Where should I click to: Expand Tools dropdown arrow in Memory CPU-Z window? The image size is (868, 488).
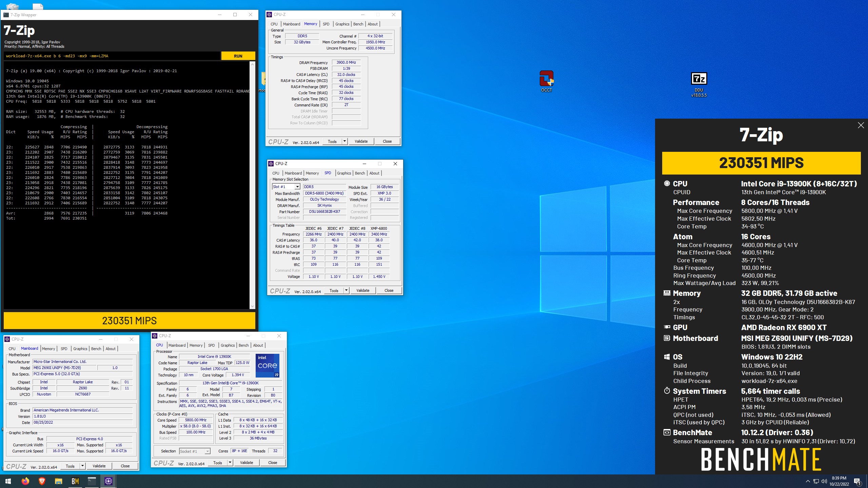point(344,141)
